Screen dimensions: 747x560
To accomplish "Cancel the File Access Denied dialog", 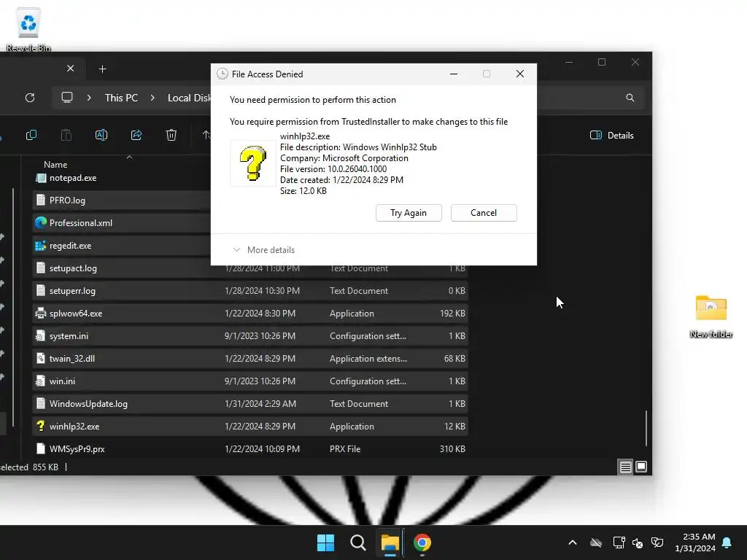I will coord(484,213).
